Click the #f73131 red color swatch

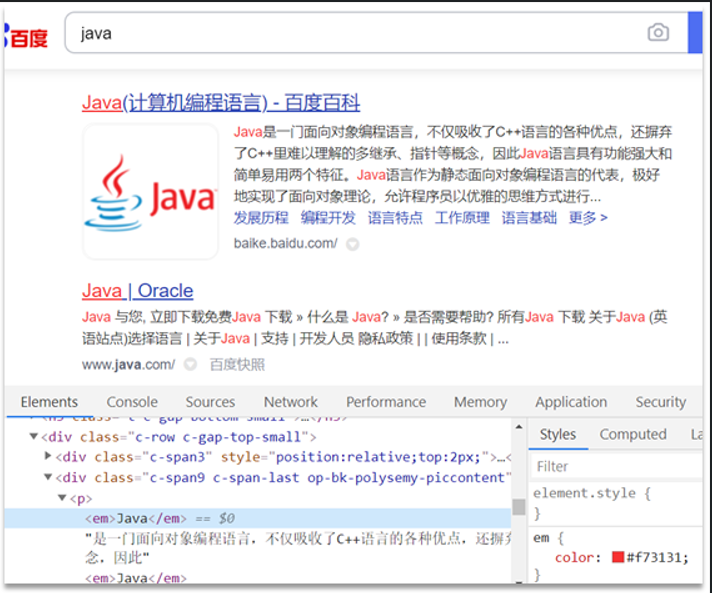tap(618, 557)
